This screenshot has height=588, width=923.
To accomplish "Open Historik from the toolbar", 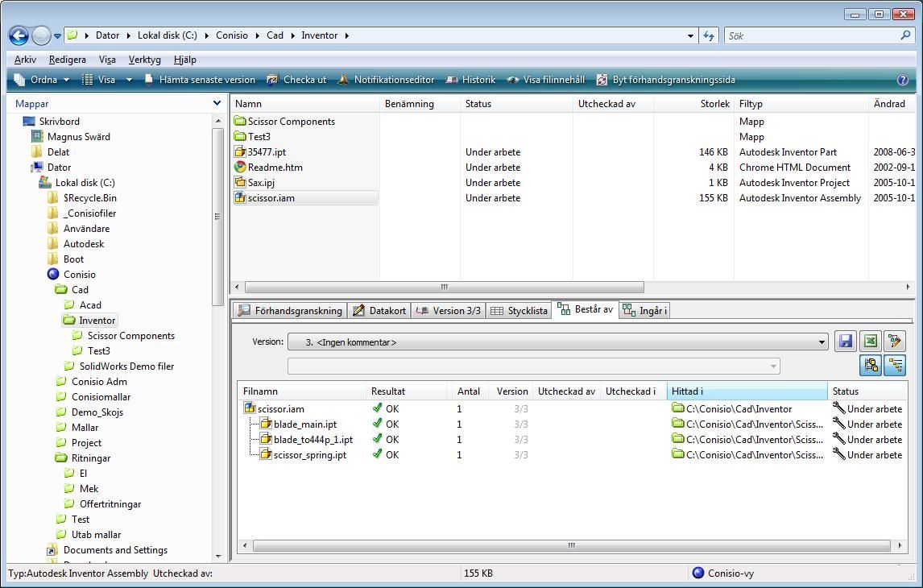I will pyautogui.click(x=471, y=80).
